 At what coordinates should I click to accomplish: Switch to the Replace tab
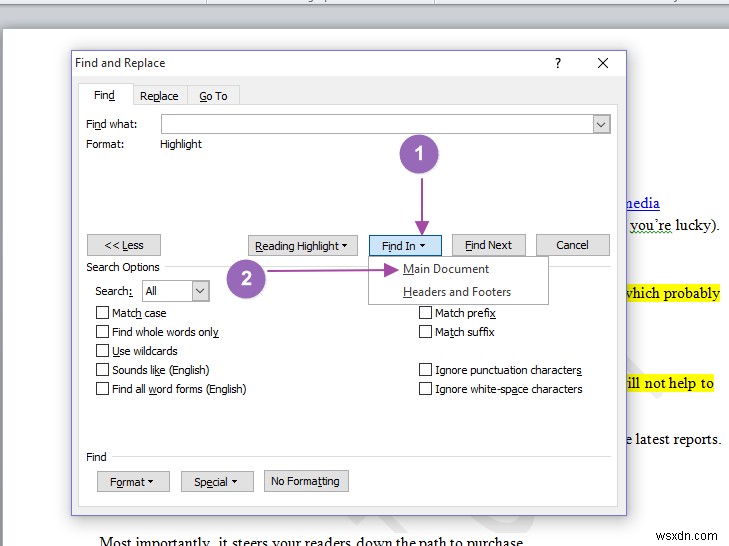pyautogui.click(x=159, y=96)
